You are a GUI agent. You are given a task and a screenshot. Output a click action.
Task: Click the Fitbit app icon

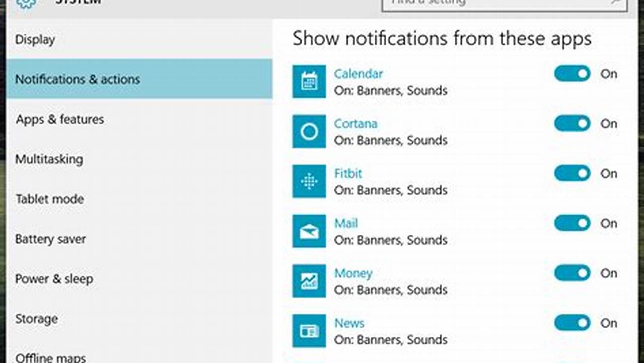tap(309, 181)
